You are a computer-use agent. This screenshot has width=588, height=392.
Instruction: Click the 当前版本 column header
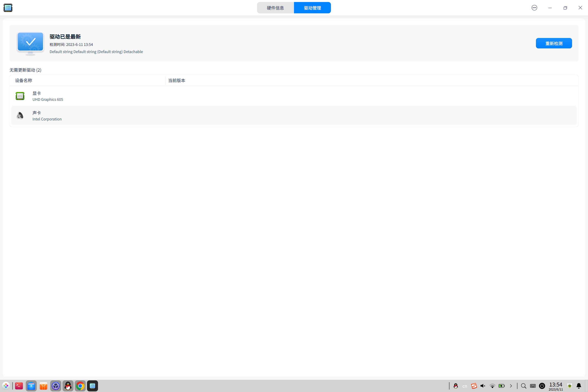tap(176, 80)
